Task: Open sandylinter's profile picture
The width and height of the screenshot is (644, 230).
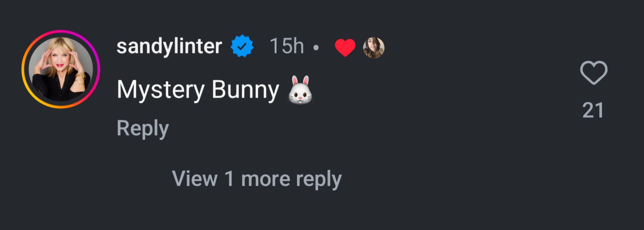Action: click(61, 69)
